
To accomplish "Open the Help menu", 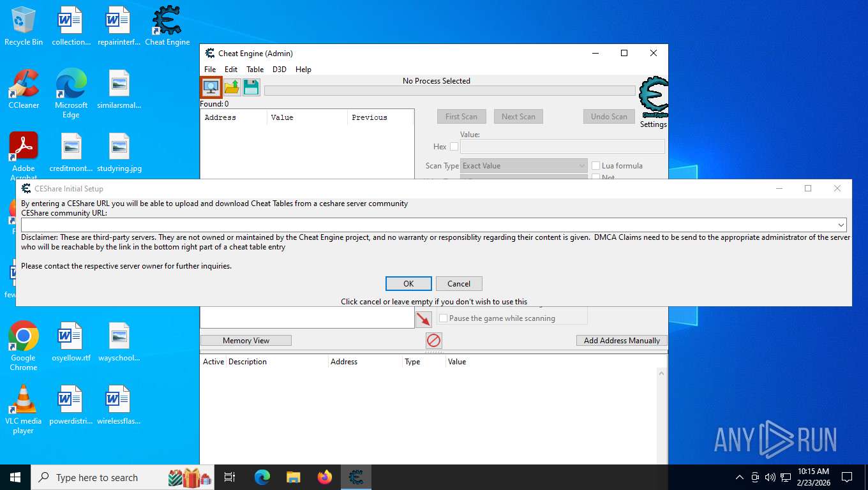I will (303, 70).
